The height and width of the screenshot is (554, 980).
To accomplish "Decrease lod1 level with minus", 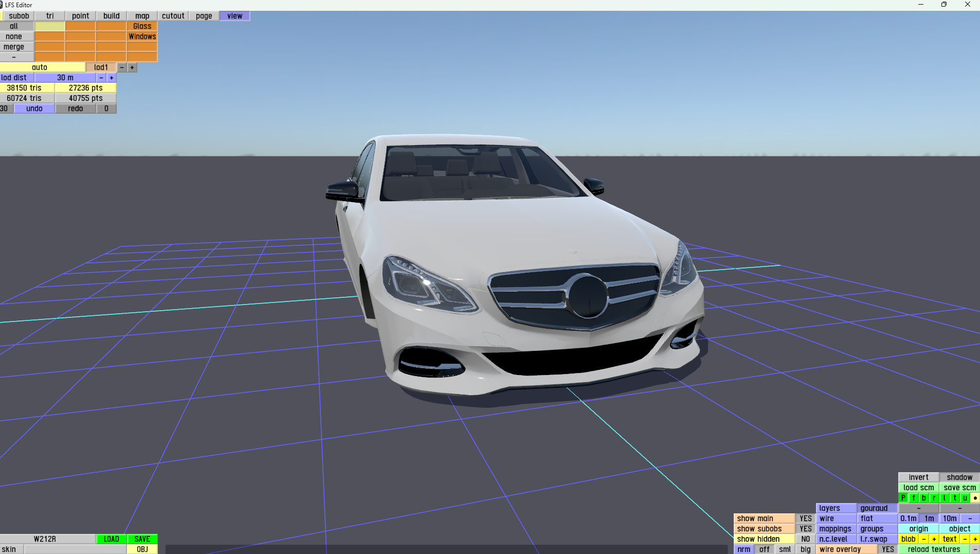I will coord(122,67).
